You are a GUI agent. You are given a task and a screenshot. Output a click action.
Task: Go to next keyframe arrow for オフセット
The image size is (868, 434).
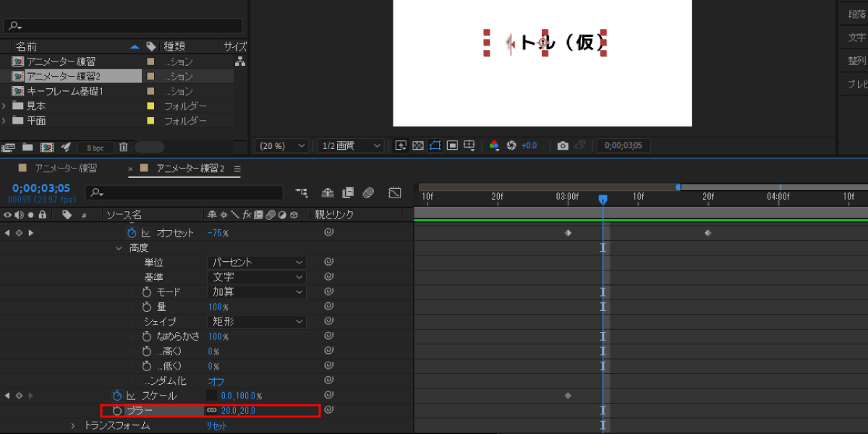tap(30, 233)
